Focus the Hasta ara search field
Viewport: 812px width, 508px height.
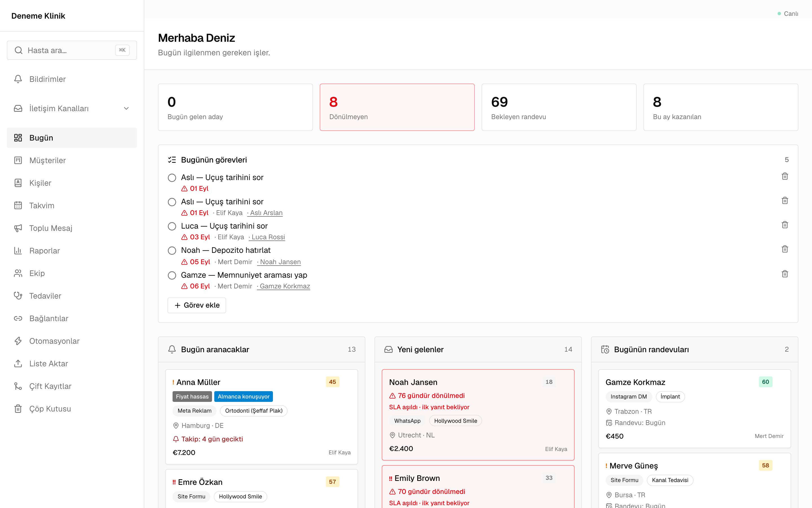tap(72, 51)
